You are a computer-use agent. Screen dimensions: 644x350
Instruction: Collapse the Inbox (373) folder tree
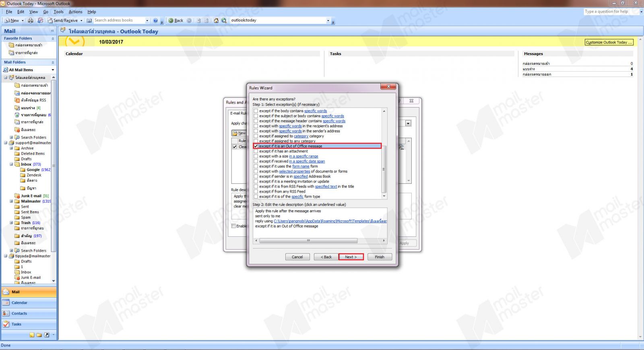[11, 164]
